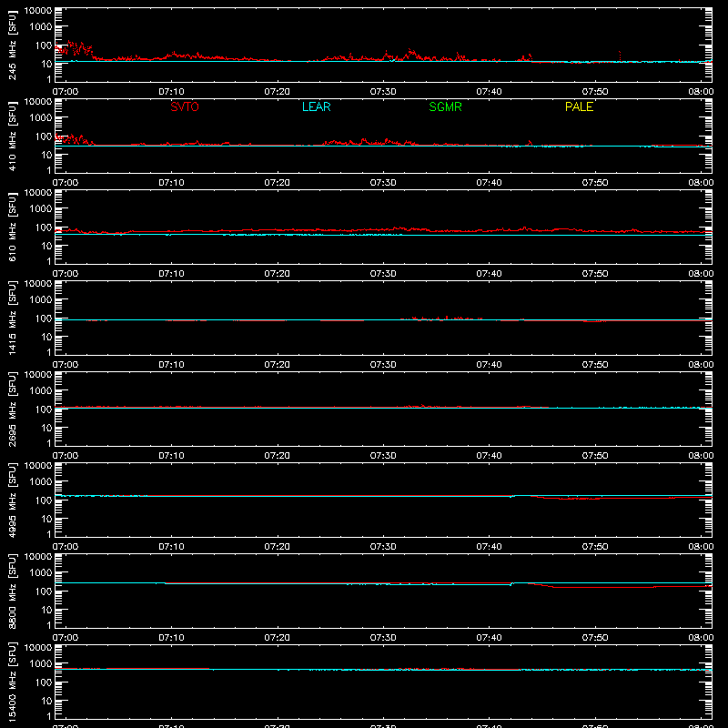
Task: Click 07:30 tick under the 4995 MHz plot
Action: tap(383, 547)
